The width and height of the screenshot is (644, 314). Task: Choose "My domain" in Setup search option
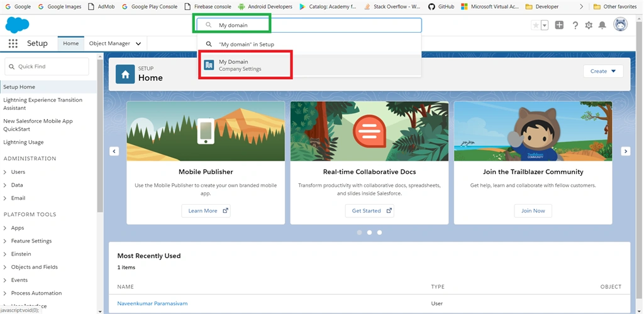pyautogui.click(x=309, y=44)
